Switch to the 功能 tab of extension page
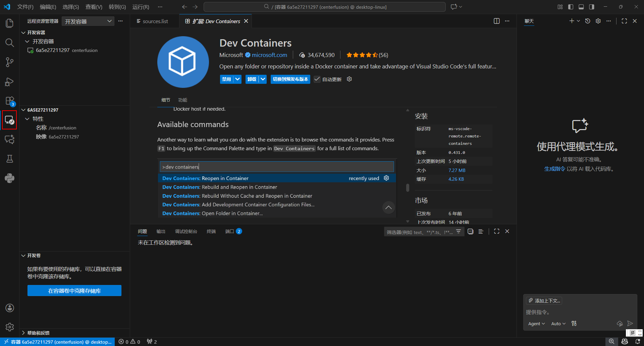644x346 pixels. [183, 100]
